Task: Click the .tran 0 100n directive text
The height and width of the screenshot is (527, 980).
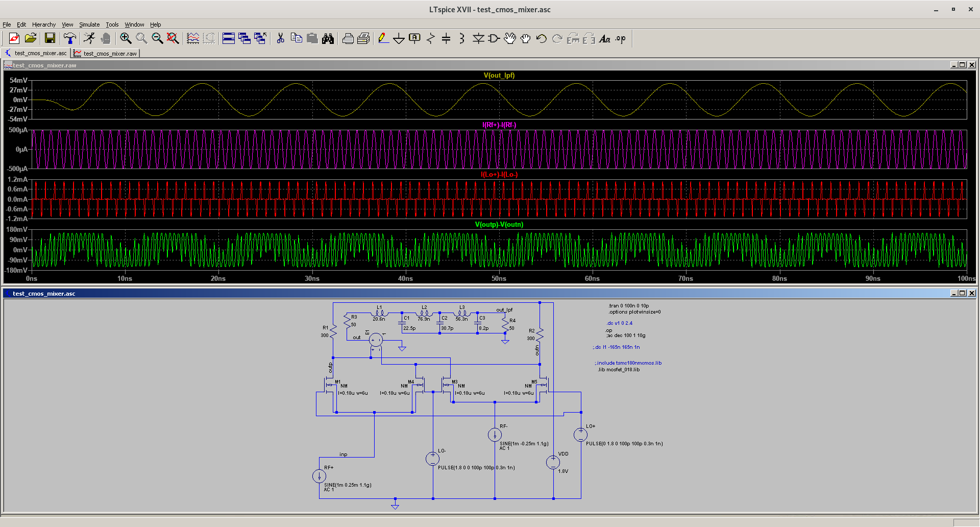Action: (628, 306)
